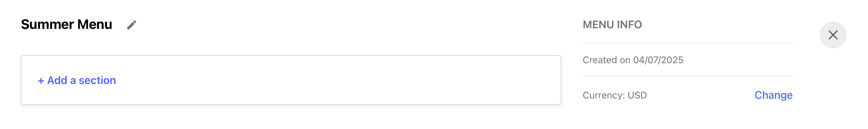The width and height of the screenshot is (868, 129).
Task: Click the word 'section' in the blue link
Action: [97, 80]
